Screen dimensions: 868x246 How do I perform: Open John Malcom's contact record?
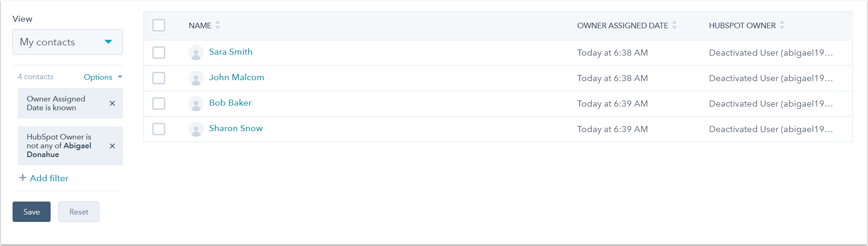click(236, 77)
